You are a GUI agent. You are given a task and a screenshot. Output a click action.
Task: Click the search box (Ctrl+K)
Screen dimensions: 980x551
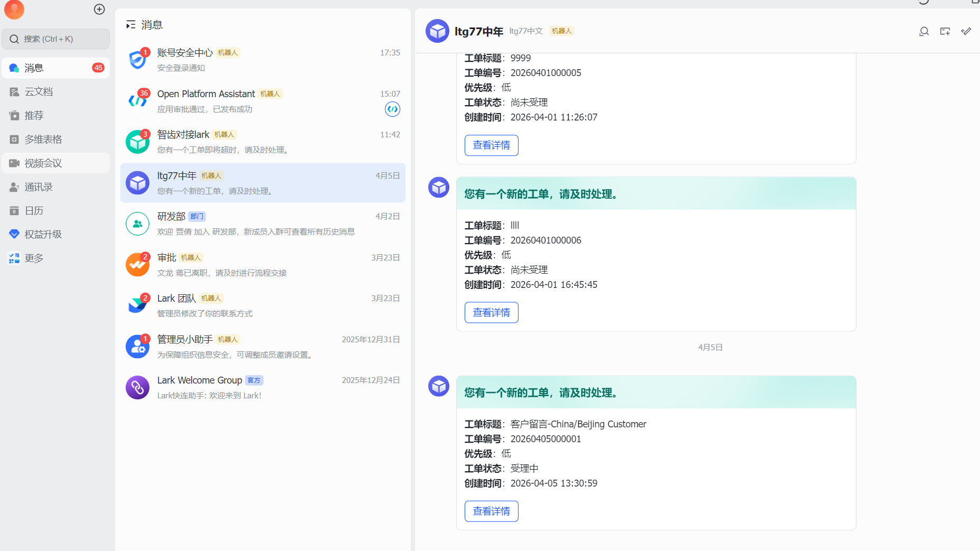56,39
